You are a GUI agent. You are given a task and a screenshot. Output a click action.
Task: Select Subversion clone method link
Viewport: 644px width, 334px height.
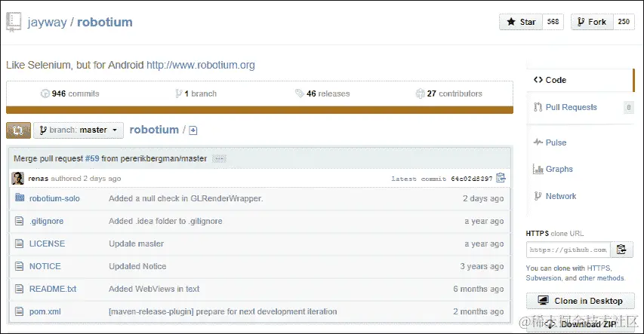(x=544, y=277)
